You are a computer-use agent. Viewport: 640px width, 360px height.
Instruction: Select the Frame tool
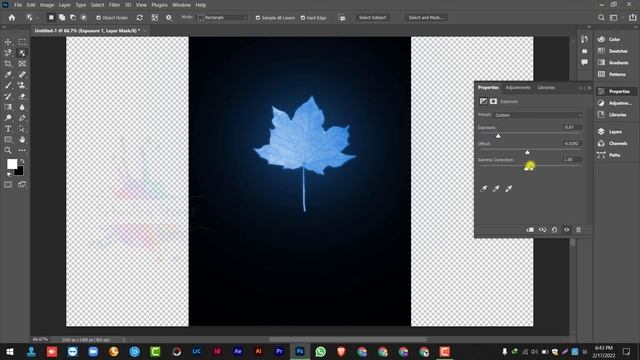tap(22, 64)
